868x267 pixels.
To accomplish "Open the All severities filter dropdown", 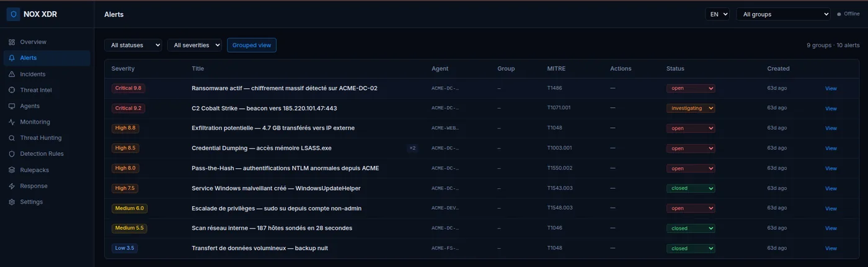I will click(x=195, y=45).
